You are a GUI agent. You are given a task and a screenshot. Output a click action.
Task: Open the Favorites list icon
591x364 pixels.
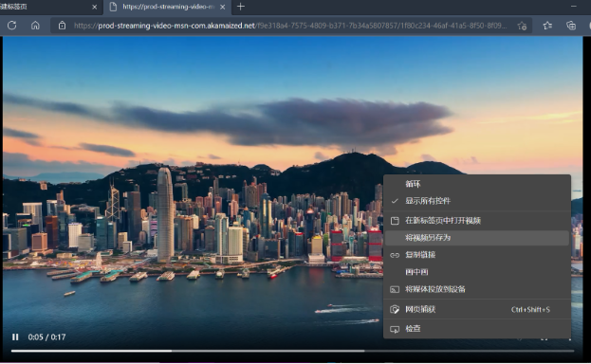coord(547,26)
